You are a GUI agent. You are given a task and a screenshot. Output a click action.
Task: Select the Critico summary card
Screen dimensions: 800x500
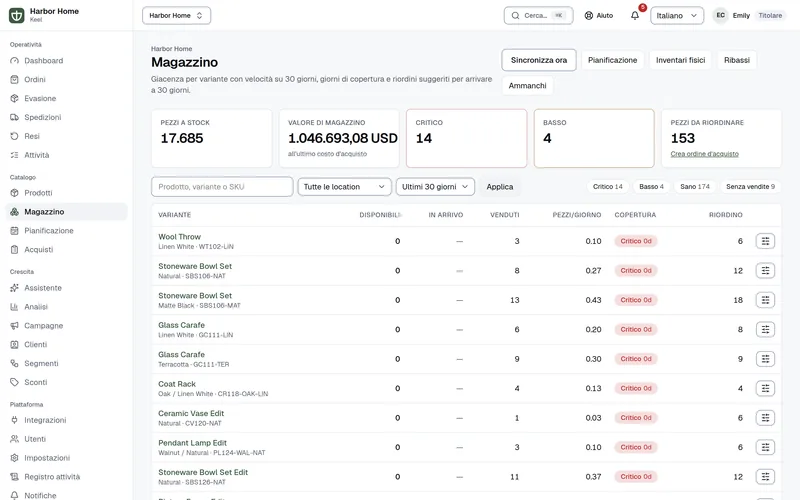pos(466,138)
